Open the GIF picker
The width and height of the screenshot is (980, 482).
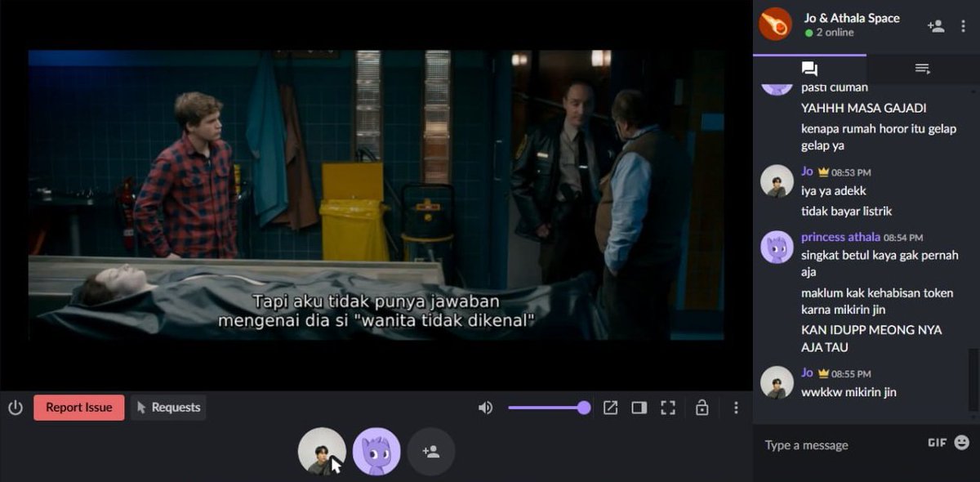(x=937, y=442)
